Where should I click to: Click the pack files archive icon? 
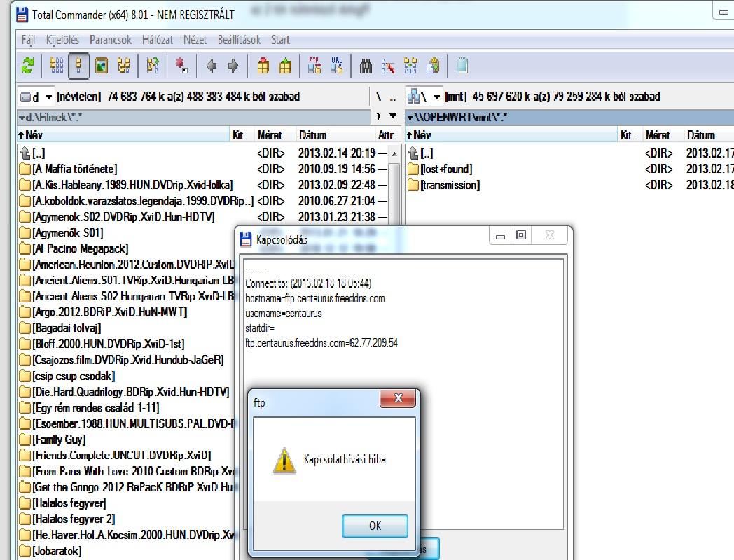click(263, 66)
